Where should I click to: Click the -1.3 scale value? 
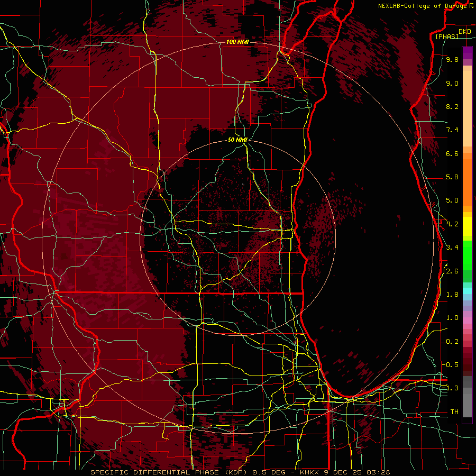click(450, 388)
